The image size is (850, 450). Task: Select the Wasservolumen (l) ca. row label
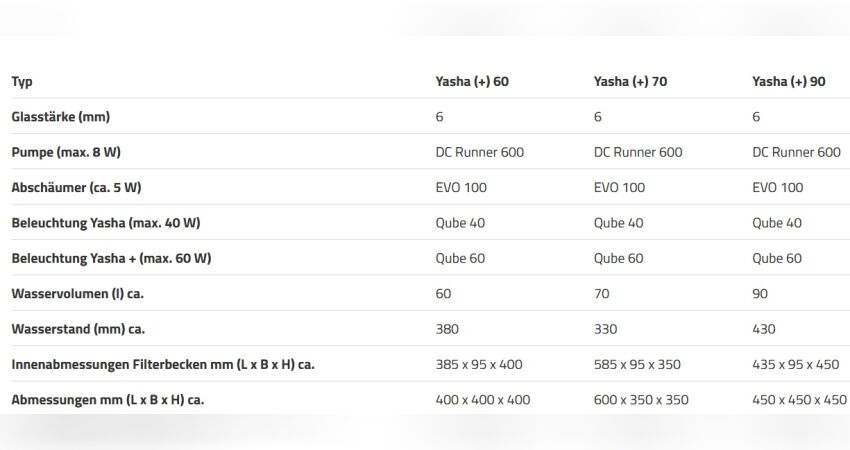coord(78,293)
